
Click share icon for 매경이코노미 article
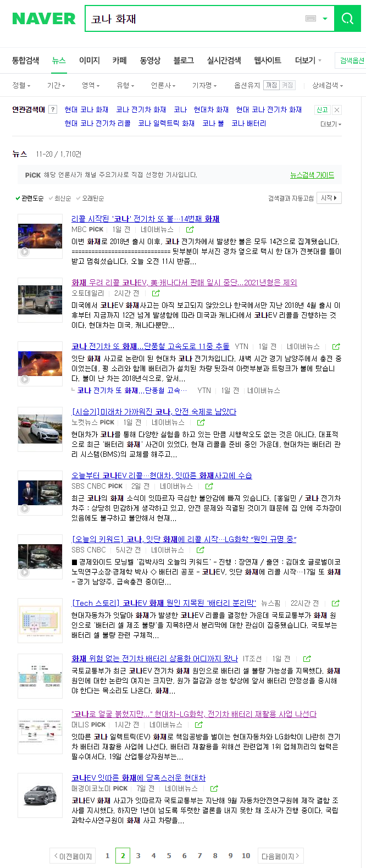tap(214, 788)
